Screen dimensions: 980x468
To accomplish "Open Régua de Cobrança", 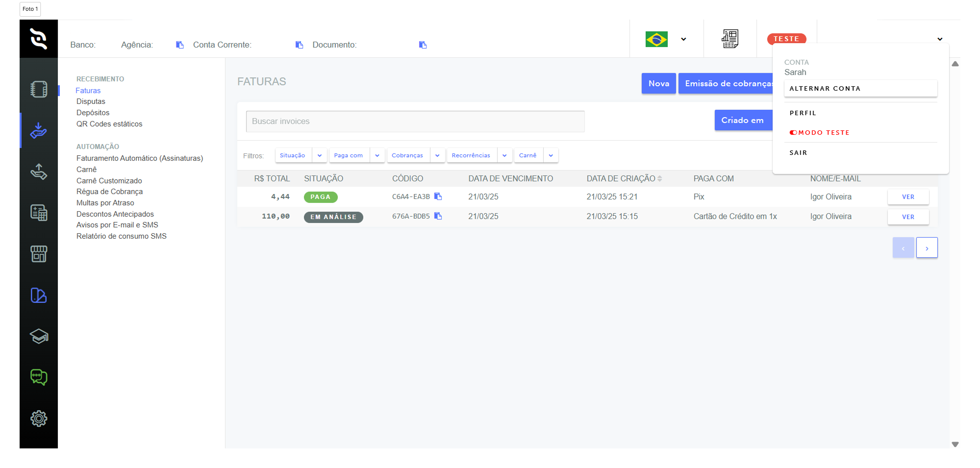I will [109, 192].
